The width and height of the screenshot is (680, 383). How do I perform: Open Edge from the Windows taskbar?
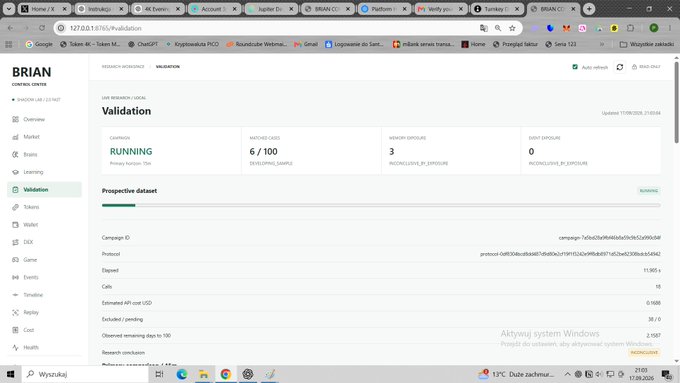(182, 374)
